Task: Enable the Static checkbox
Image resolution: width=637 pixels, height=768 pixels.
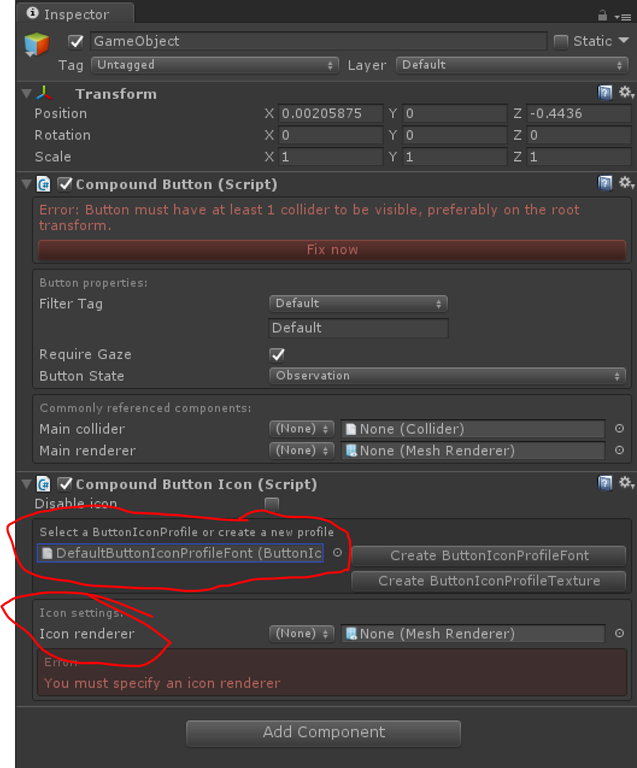Action: (x=561, y=42)
